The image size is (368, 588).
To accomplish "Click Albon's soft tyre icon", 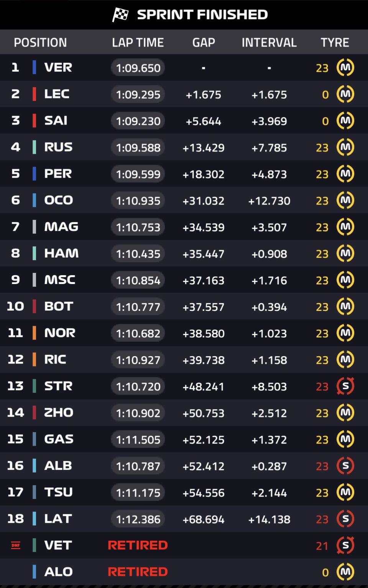I will coord(345,466).
